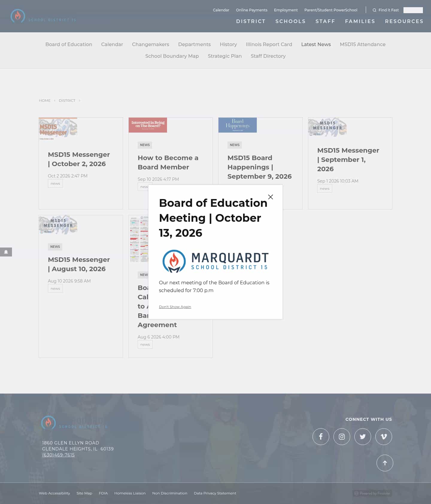The height and width of the screenshot is (504, 431).
Task: Open Staff Directory subnav link
Action: coord(268,56)
